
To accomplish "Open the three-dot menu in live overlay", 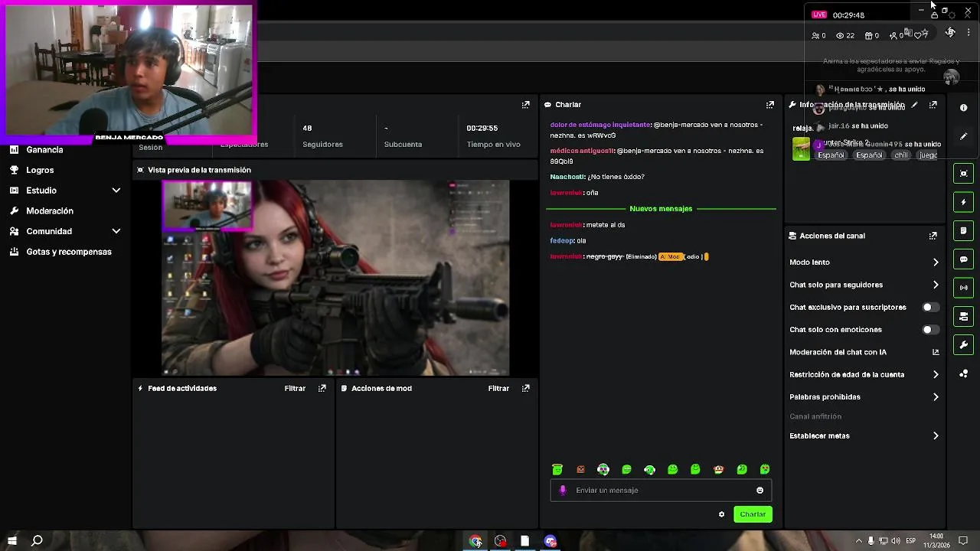I will [x=969, y=33].
